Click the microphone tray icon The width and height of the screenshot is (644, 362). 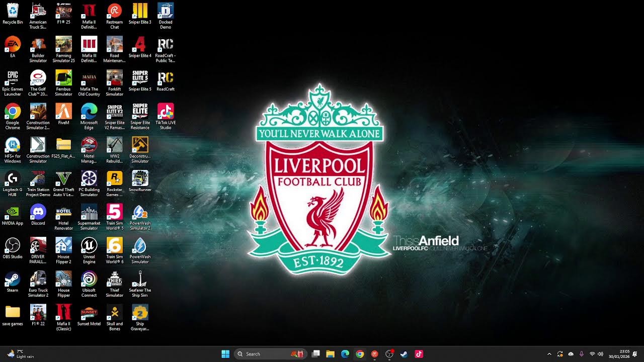point(582,354)
